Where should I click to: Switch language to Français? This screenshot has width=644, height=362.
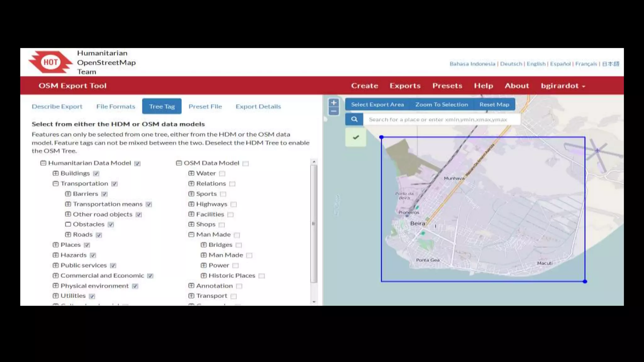point(586,64)
